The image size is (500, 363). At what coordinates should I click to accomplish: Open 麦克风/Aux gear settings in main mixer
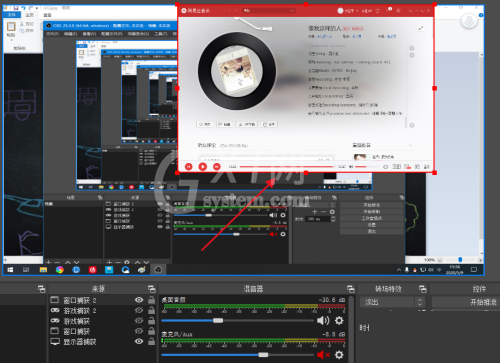coord(339,355)
